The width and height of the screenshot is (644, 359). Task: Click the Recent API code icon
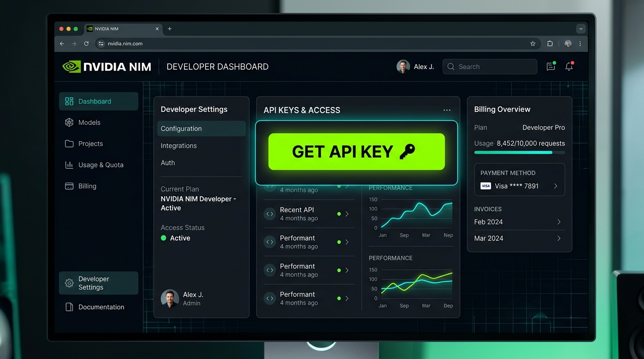pos(270,214)
